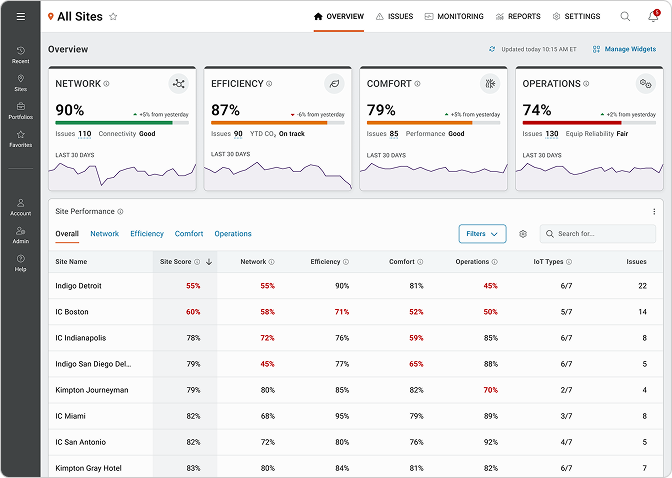Refresh the updated-today timestamp

492,49
